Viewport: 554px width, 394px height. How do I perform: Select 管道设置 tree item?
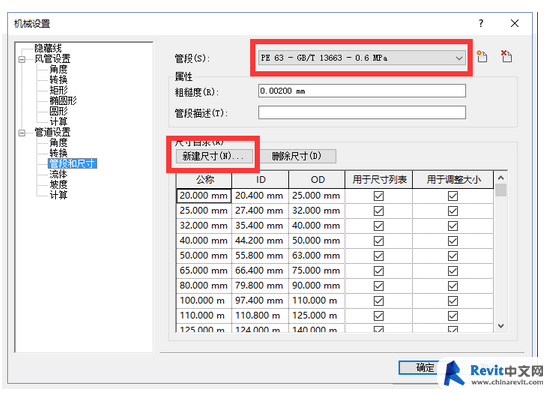point(52,133)
